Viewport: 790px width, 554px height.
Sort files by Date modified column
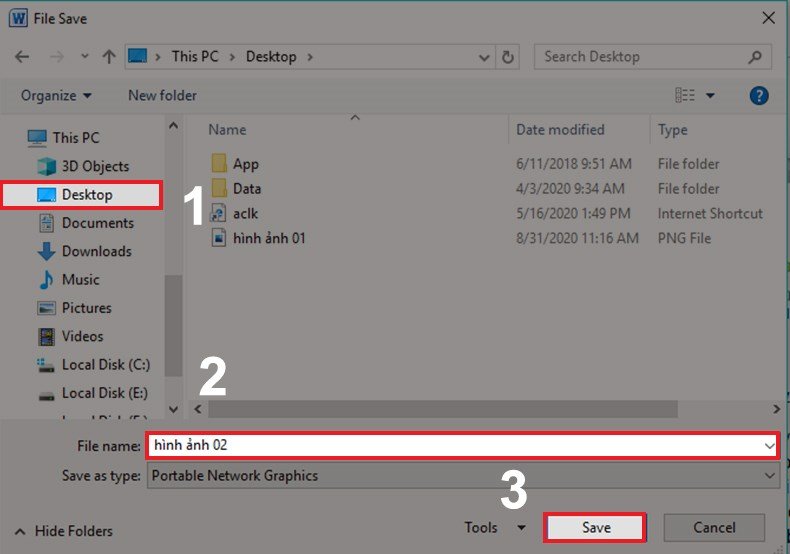point(560,130)
